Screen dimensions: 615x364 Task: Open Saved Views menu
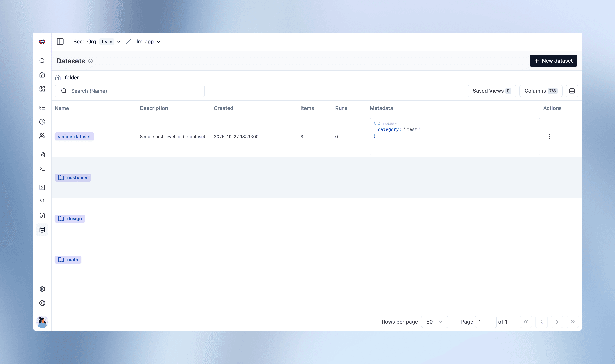[492, 91]
